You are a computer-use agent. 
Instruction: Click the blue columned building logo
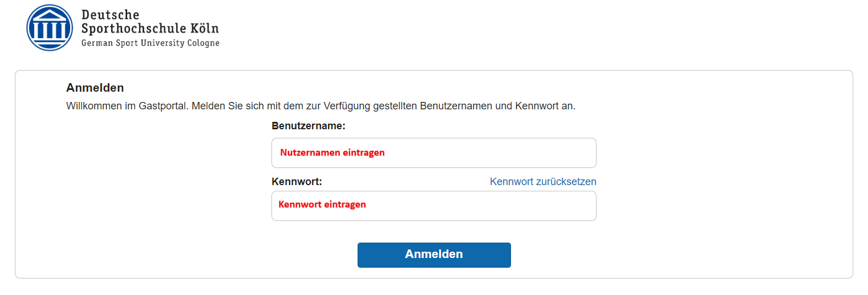pyautogui.click(x=50, y=28)
